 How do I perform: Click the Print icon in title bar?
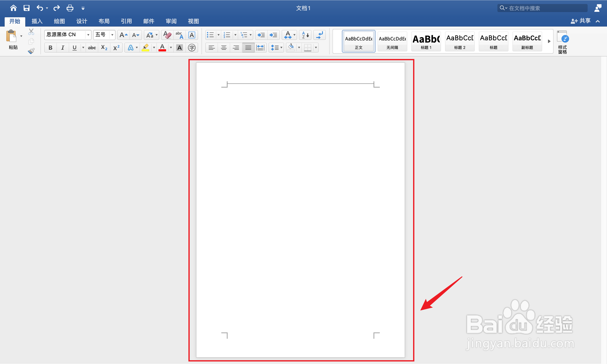70,8
